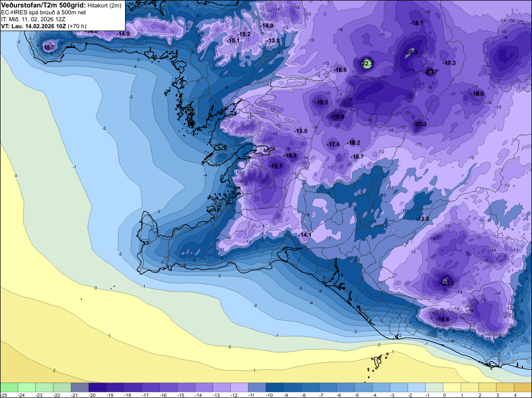Select legend swatch between 0 and 1
Image resolution: width=532 pixels, height=398 pixels.
point(452,387)
